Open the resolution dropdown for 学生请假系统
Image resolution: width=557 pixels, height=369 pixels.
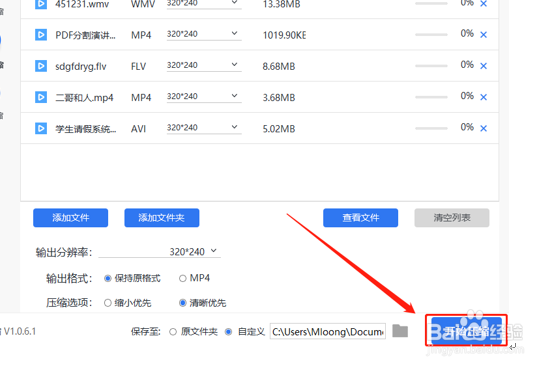point(204,128)
